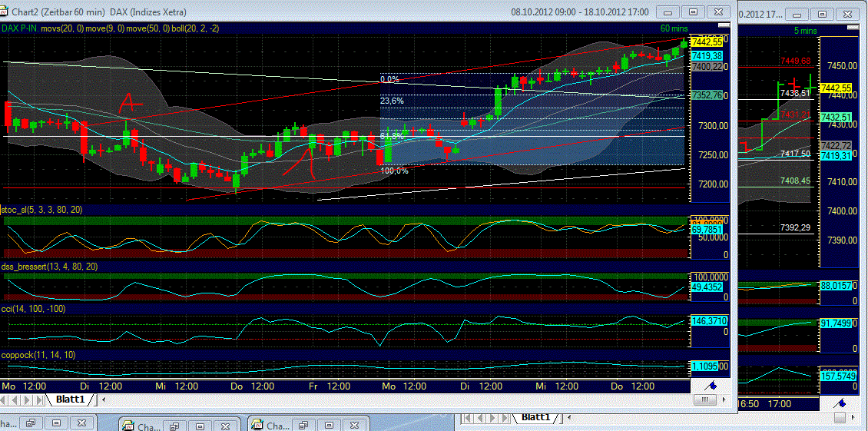Click the 7432,51 cyan price tag in 5 mins chart
This screenshot has width=868, height=431.
point(837,118)
